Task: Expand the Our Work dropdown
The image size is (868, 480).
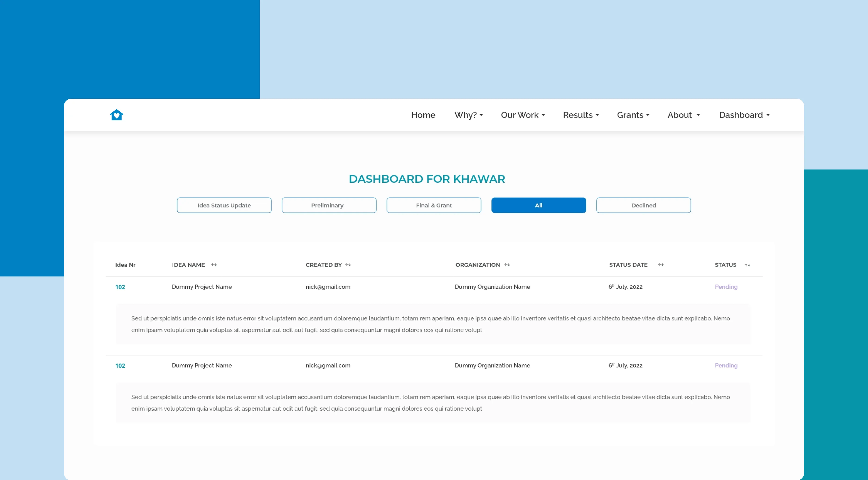Action: (x=523, y=115)
